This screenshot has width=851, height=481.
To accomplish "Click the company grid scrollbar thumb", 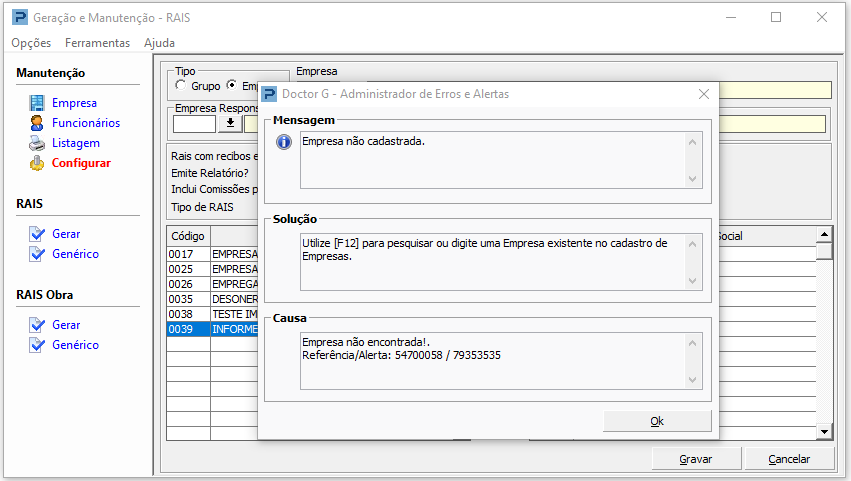I will click(x=824, y=251).
